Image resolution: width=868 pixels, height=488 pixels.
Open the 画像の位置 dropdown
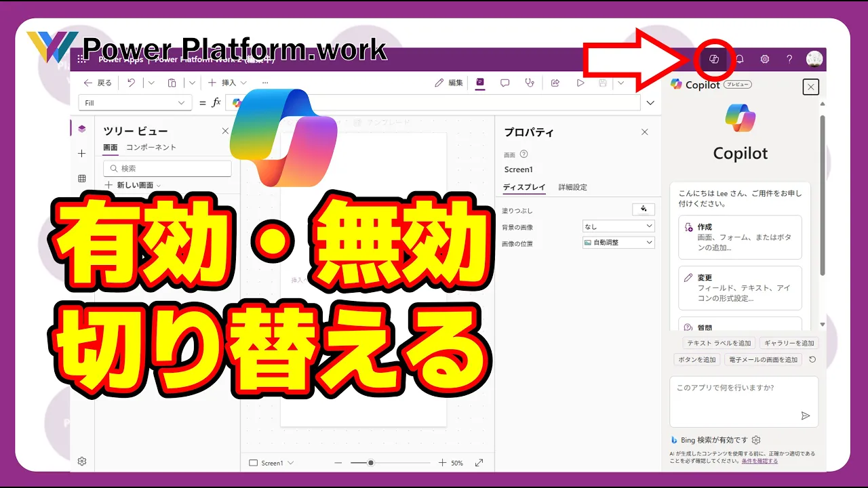tap(618, 243)
